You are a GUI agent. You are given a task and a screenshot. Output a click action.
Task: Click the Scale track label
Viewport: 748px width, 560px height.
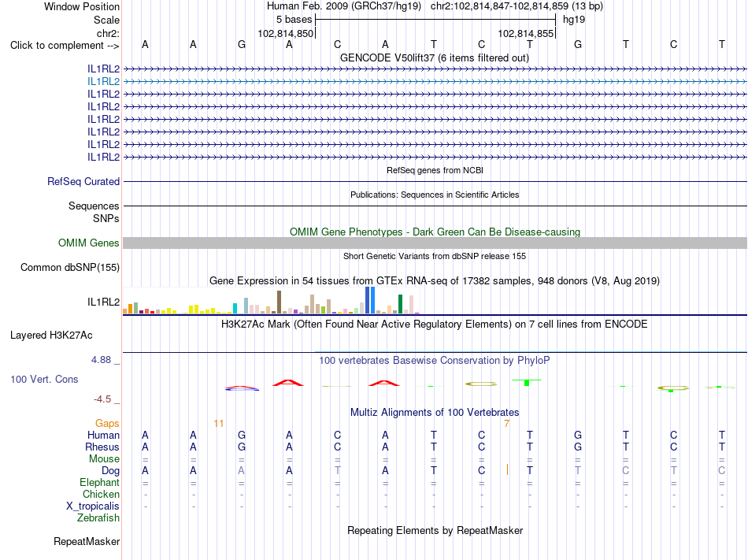pos(107,20)
